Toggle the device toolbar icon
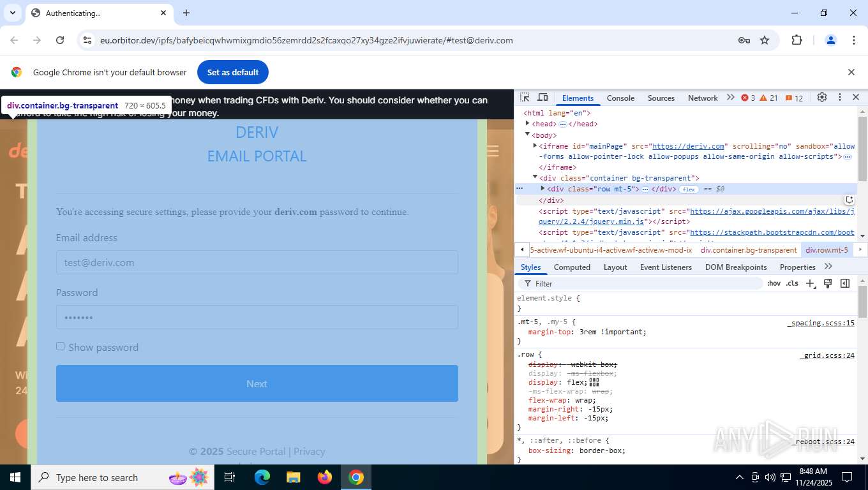 coord(542,98)
